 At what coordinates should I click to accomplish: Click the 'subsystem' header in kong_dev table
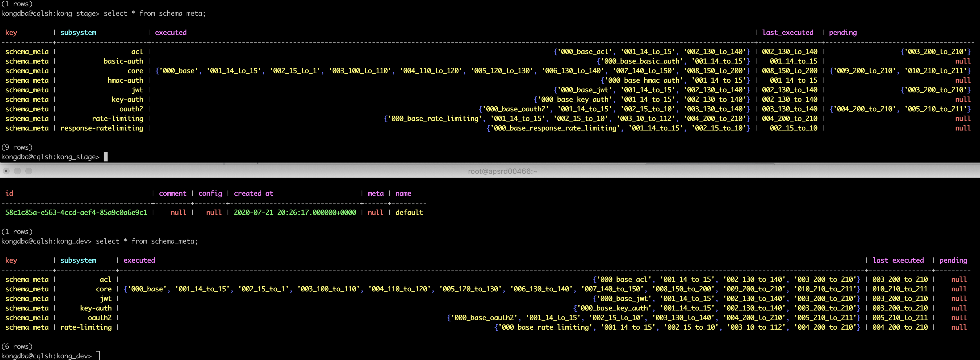78,260
